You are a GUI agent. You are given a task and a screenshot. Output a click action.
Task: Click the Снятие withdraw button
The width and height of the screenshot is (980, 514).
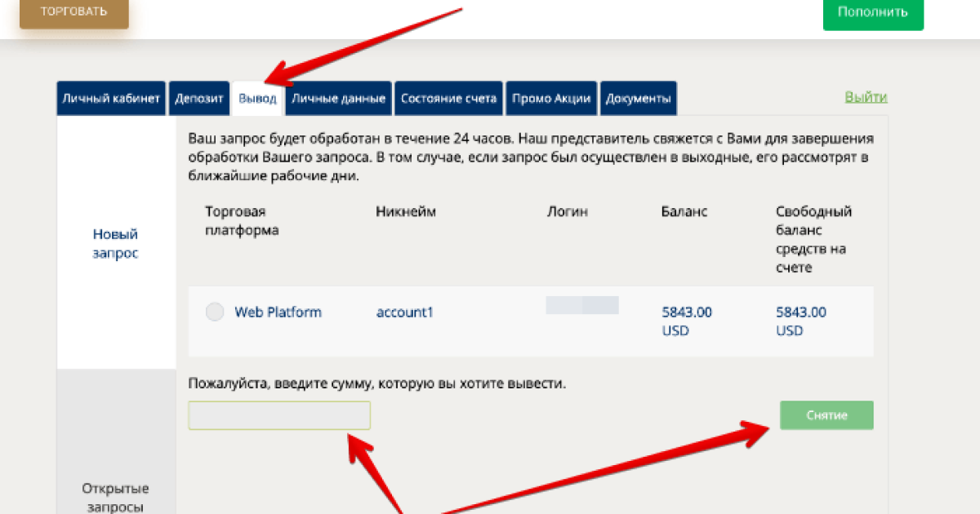pyautogui.click(x=826, y=415)
